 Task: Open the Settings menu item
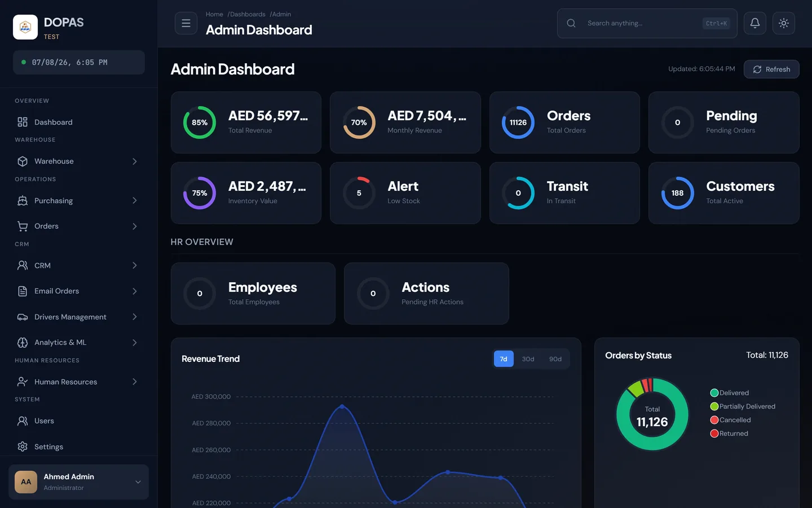(x=79, y=446)
